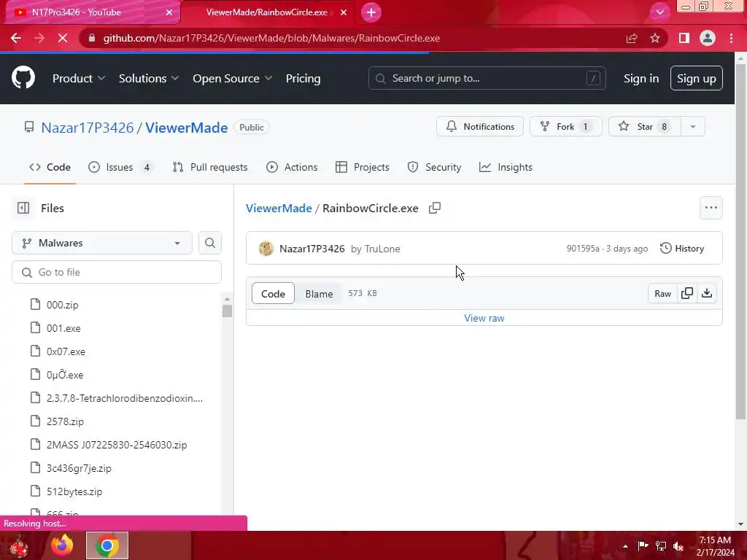Fork the repository

[x=565, y=127]
